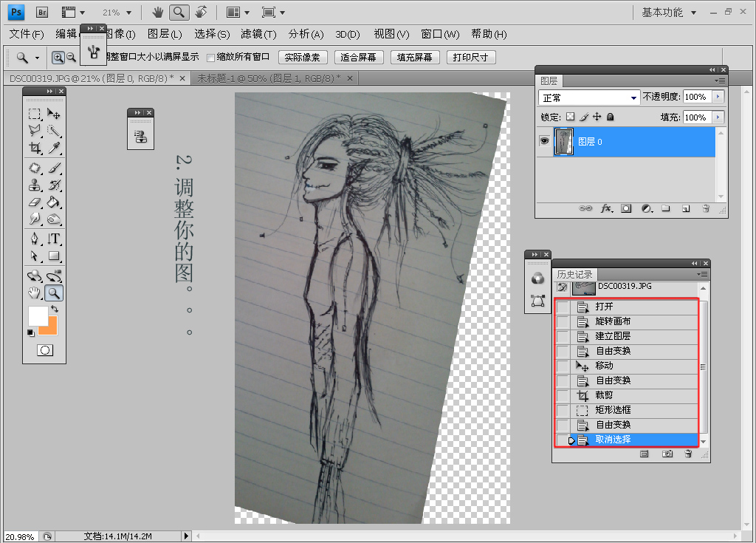Click the 实际像素 button
This screenshot has height=543, width=756.
tap(303, 57)
